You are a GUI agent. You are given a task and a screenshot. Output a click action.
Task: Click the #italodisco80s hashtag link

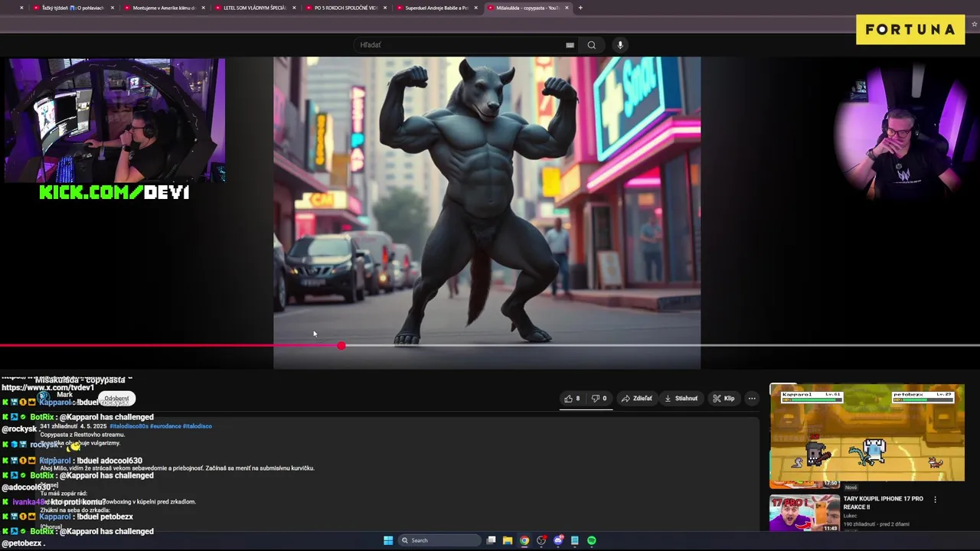point(129,426)
